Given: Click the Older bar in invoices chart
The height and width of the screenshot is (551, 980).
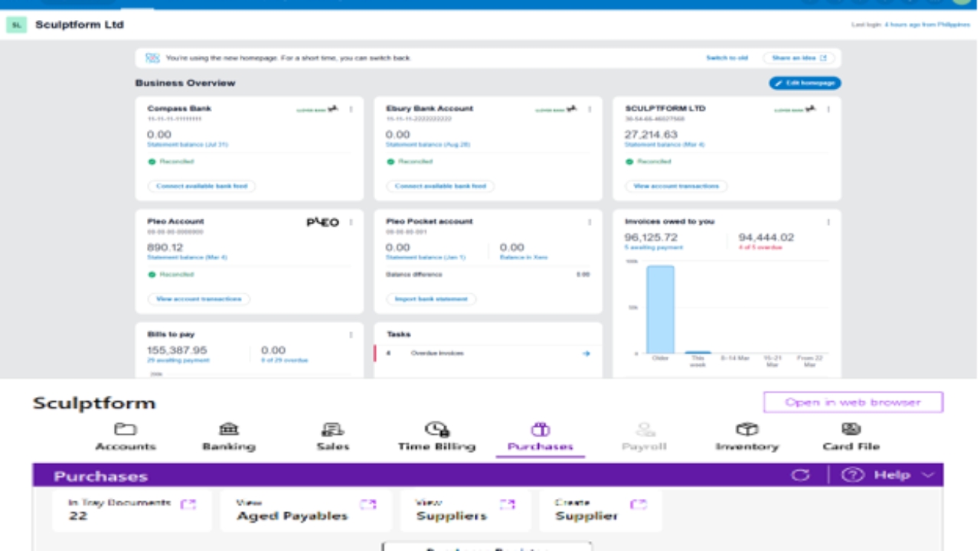Looking at the screenshot, I should coord(660,309).
